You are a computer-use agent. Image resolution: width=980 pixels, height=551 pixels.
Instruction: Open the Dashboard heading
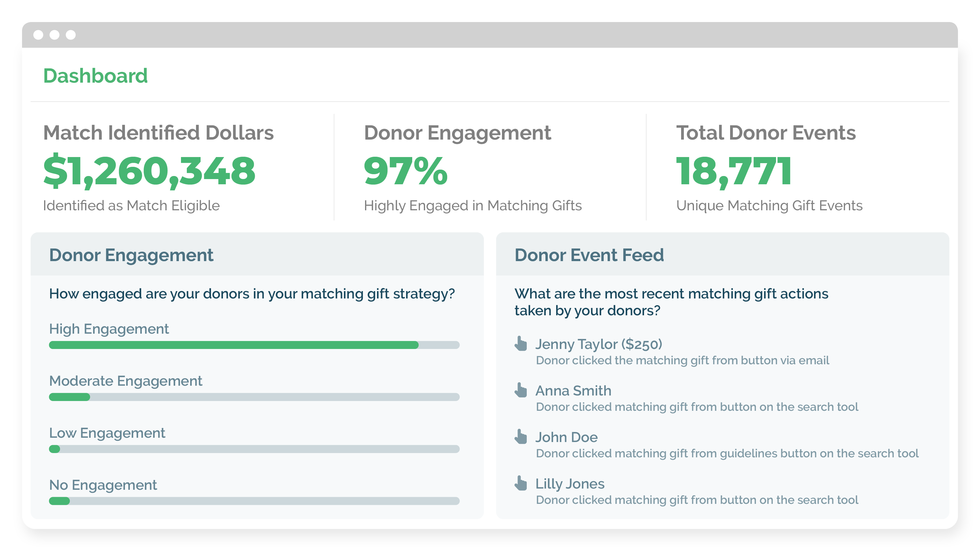[95, 76]
